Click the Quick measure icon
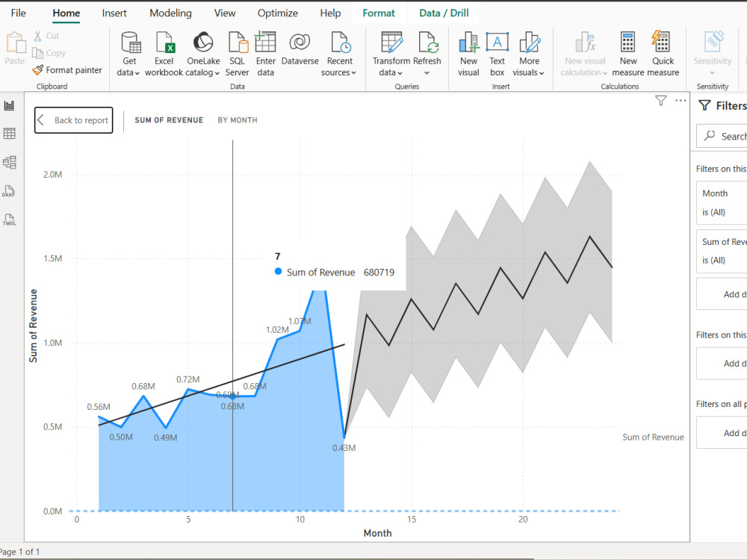This screenshot has width=747, height=560. click(661, 42)
